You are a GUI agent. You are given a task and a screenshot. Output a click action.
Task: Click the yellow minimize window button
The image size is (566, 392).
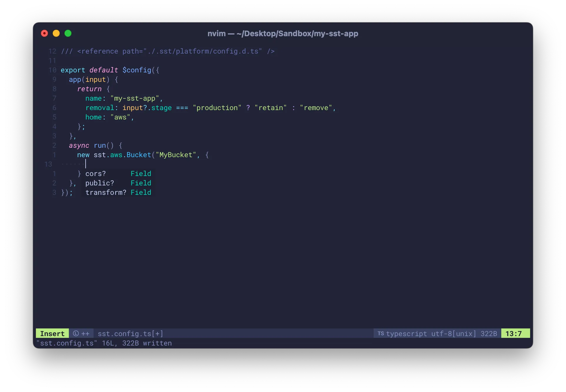(x=56, y=34)
